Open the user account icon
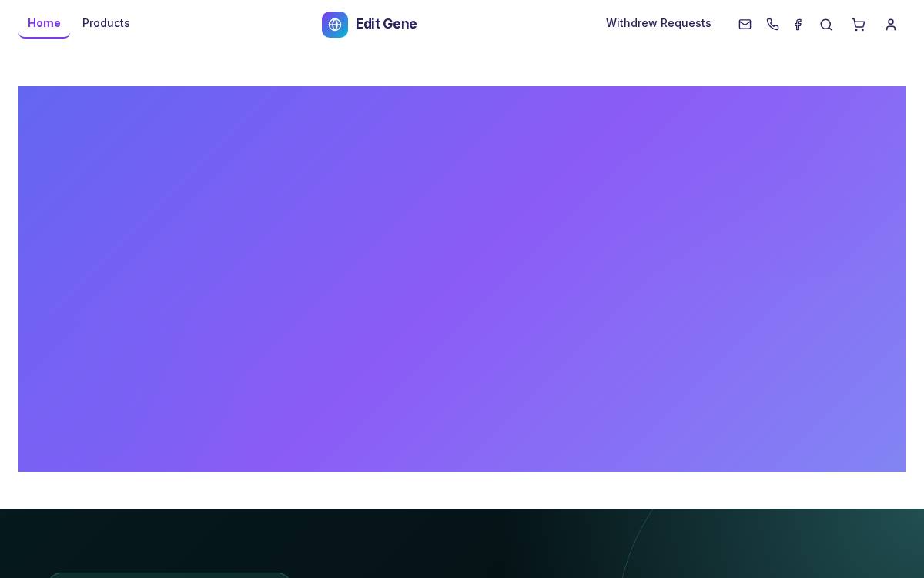This screenshot has width=924, height=578. 891,25
